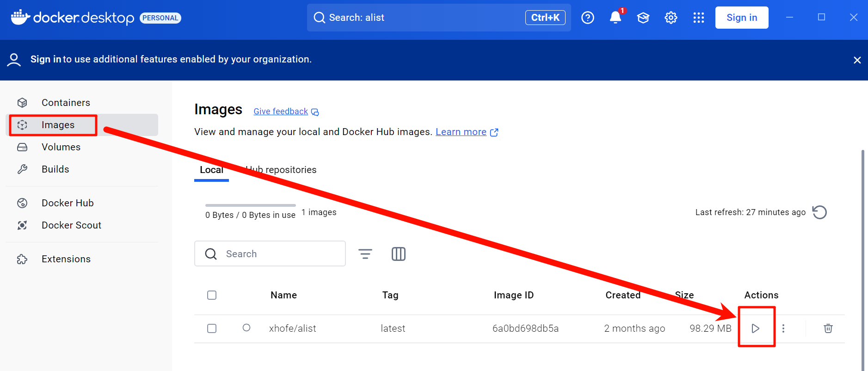Switch to the Hub repositories tab
This screenshot has height=371, width=868.
[x=281, y=170]
